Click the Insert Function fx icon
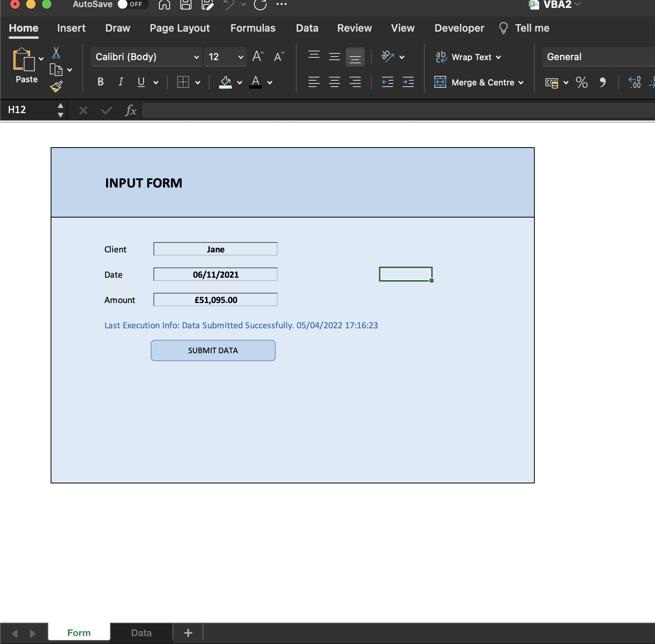The image size is (655, 644). click(131, 110)
